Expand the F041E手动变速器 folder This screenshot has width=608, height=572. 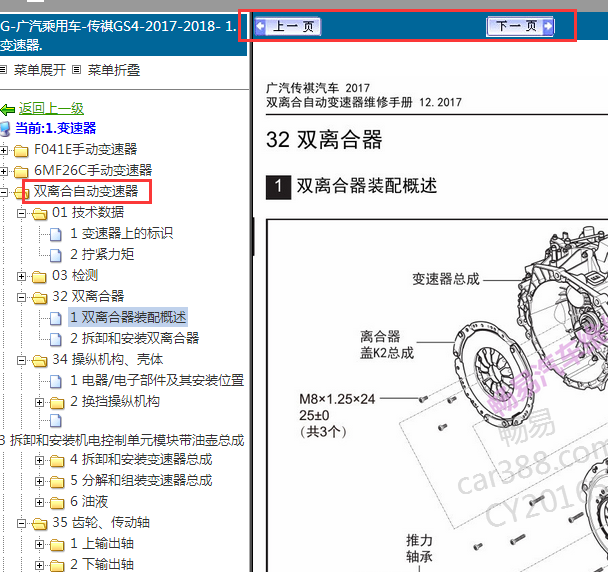click(4, 150)
